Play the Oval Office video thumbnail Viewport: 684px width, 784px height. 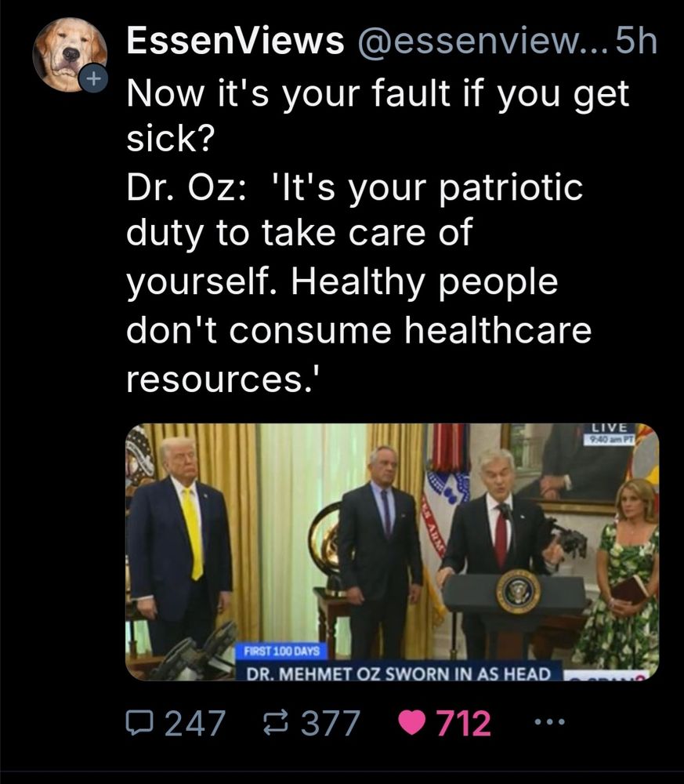pos(392,552)
